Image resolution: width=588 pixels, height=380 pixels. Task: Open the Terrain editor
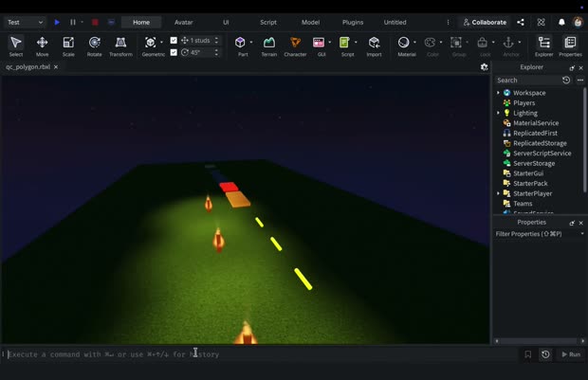tap(269, 46)
